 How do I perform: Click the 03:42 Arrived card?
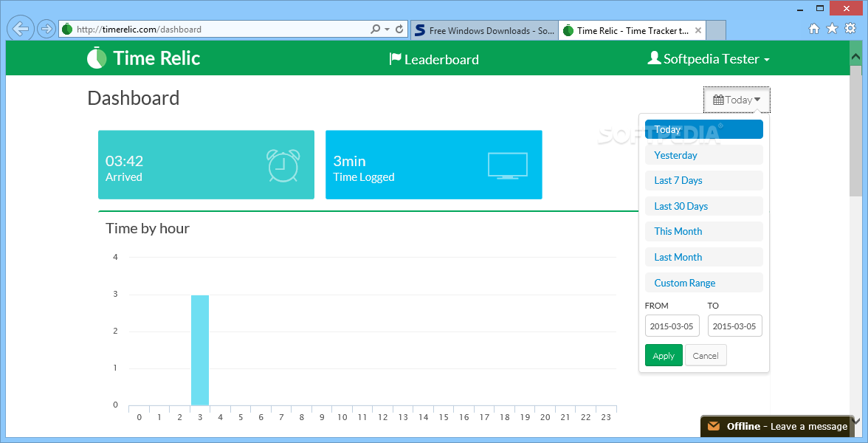206,165
